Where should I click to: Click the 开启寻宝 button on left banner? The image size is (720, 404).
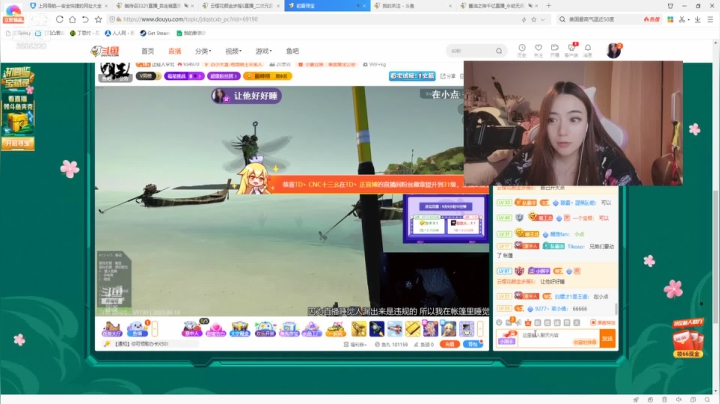18,143
